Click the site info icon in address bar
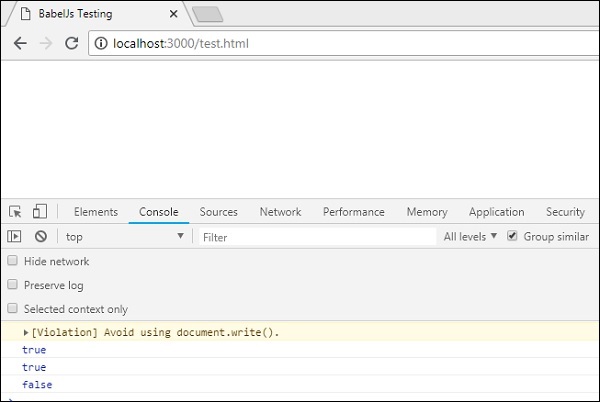This screenshot has width=600, height=402. 100,44
